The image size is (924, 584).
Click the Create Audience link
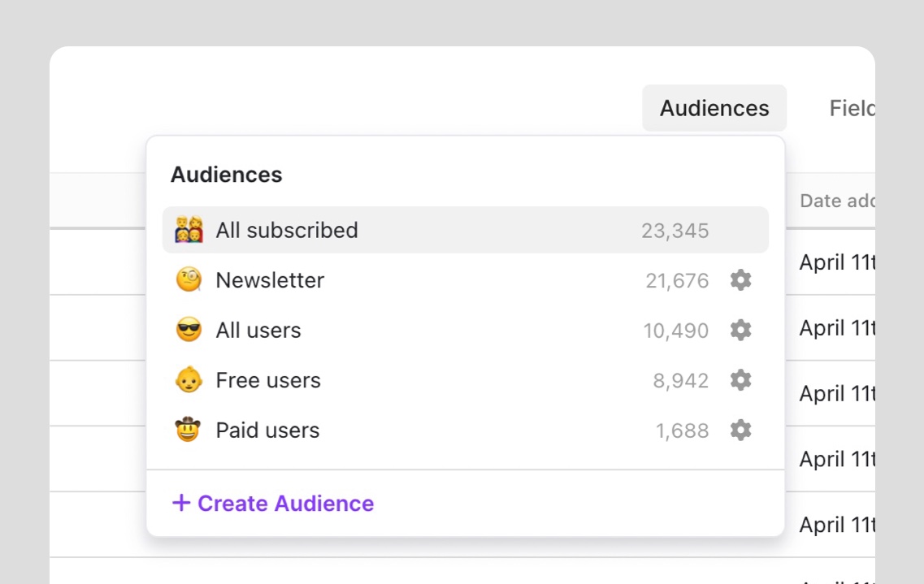(x=285, y=504)
